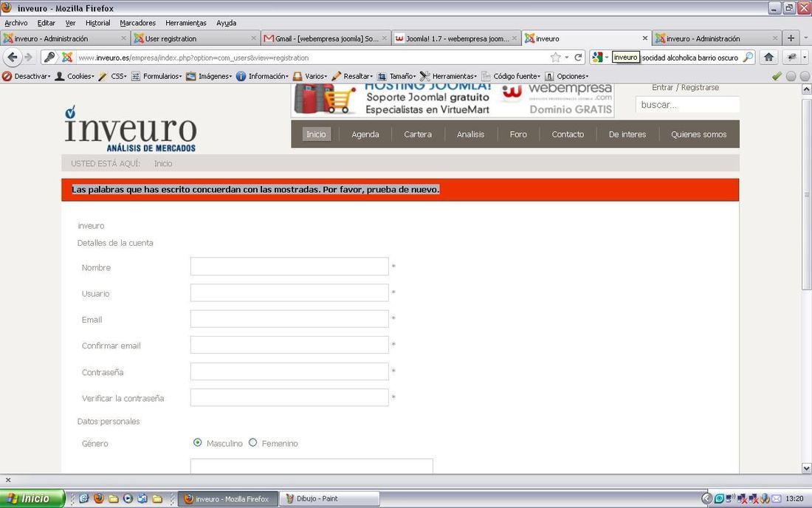The width and height of the screenshot is (812, 508).
Task: Reload the page using the refresh icon
Action: (578, 58)
